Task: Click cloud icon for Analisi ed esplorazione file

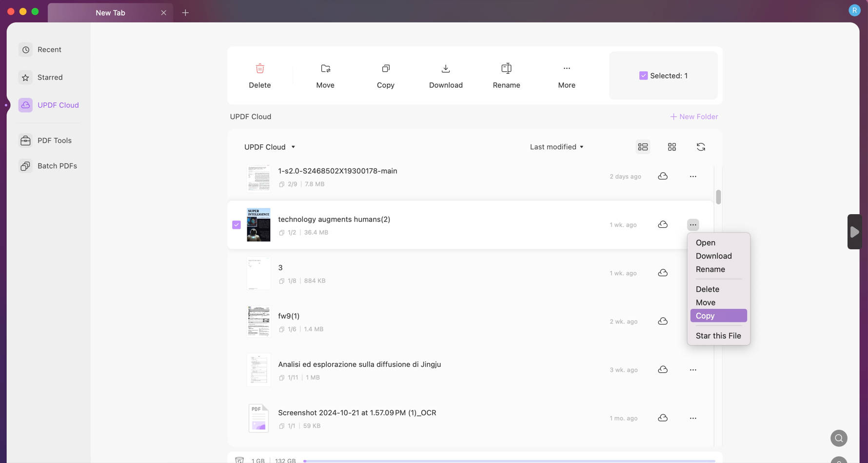Action: pos(663,369)
